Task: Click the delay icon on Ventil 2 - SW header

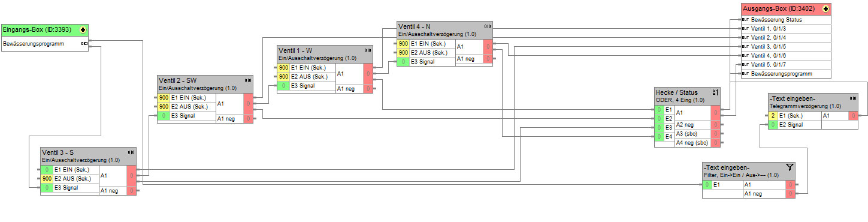Action: point(248,80)
